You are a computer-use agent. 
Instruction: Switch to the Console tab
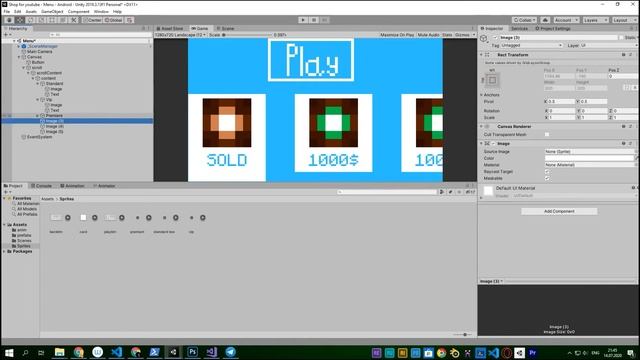tap(41, 186)
